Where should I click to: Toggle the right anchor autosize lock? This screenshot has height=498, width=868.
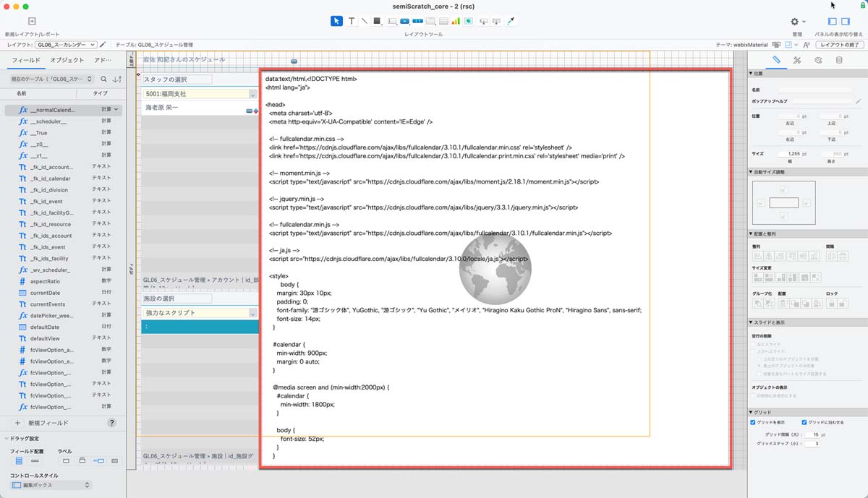(807, 203)
